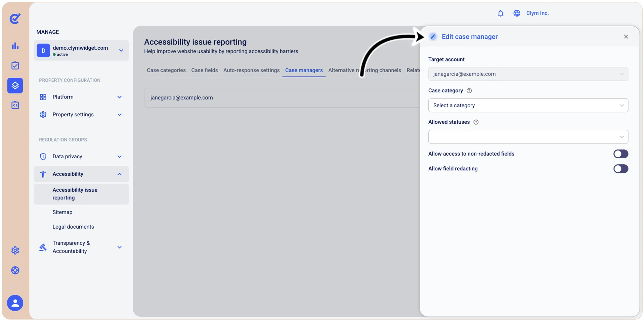Click the Allowed statuses help icon
Screen dimensions: 644x321
476,122
